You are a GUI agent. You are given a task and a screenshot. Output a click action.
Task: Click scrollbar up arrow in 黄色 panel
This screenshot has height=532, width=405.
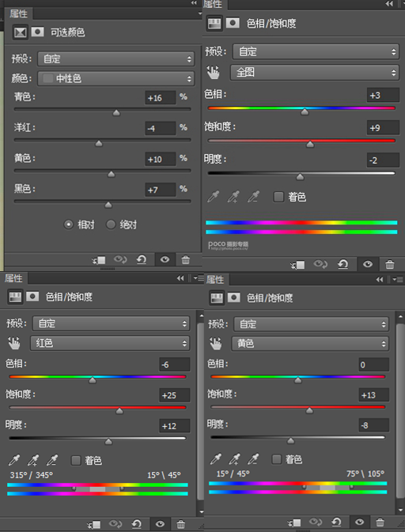click(400, 316)
